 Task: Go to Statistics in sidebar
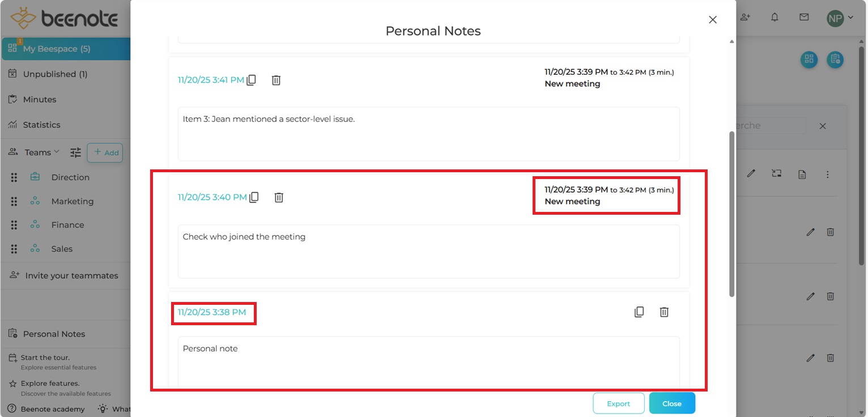41,125
